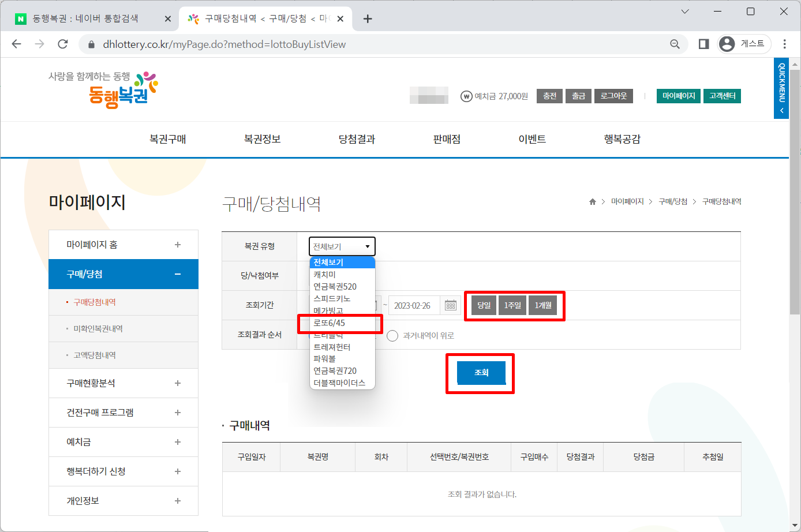The width and height of the screenshot is (801, 532).
Task: Expand 마이페이지 홈 sidebar section
Action: tap(123, 245)
